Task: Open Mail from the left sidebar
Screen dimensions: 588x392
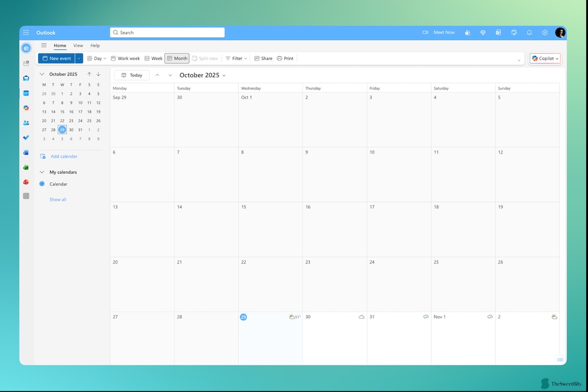Action: pos(26,78)
